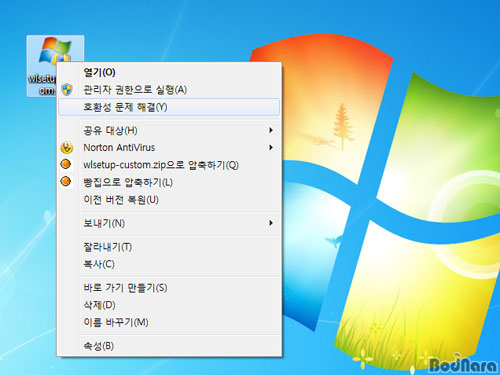This screenshot has height=375, width=500.
Task: Expand the arrow next to Norton AntiVirus
Action: click(271, 147)
